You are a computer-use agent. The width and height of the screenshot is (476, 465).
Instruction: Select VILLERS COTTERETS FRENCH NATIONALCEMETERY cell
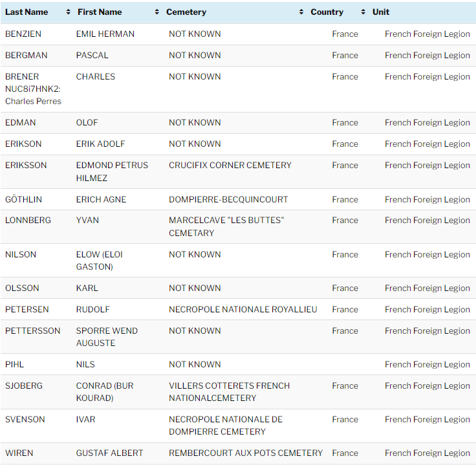pyautogui.click(x=229, y=391)
